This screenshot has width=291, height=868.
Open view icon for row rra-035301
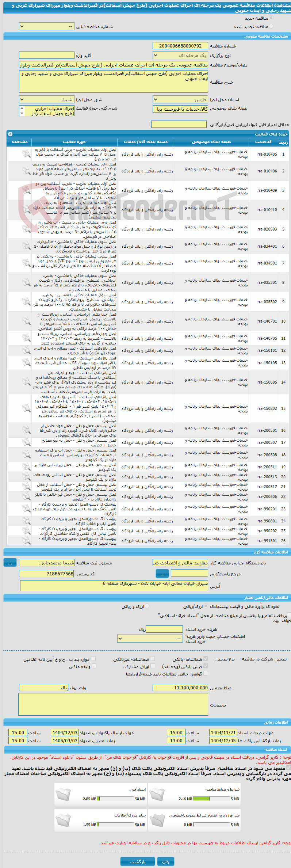click(26, 282)
